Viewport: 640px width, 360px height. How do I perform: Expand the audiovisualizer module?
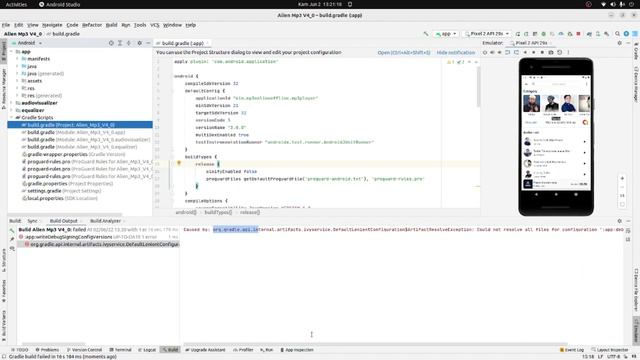point(11,103)
